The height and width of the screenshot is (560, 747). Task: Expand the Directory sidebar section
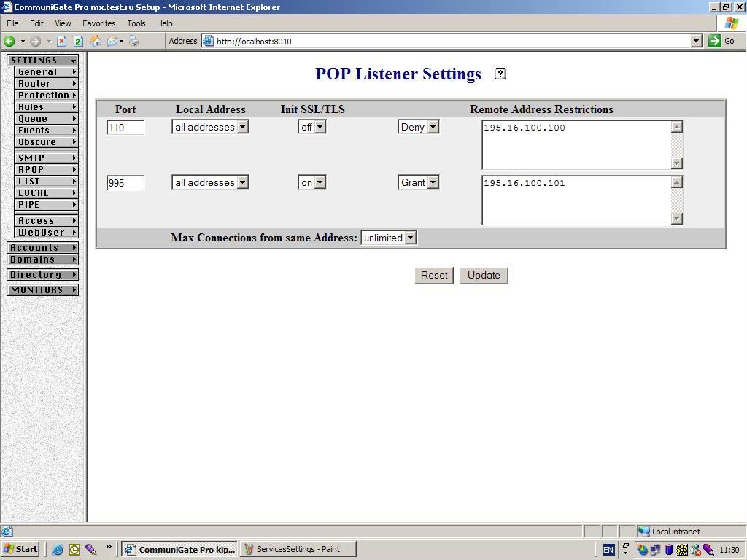43,275
